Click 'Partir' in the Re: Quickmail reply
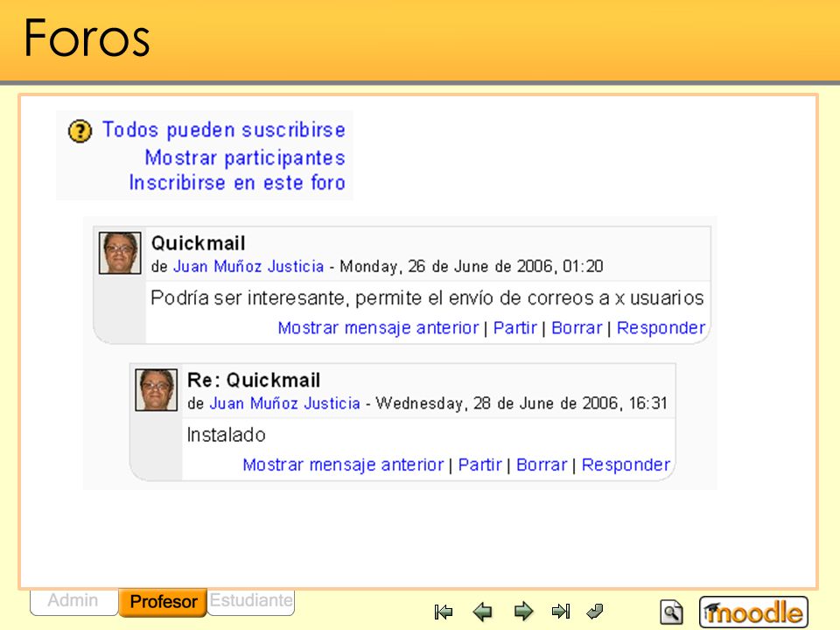 (480, 465)
